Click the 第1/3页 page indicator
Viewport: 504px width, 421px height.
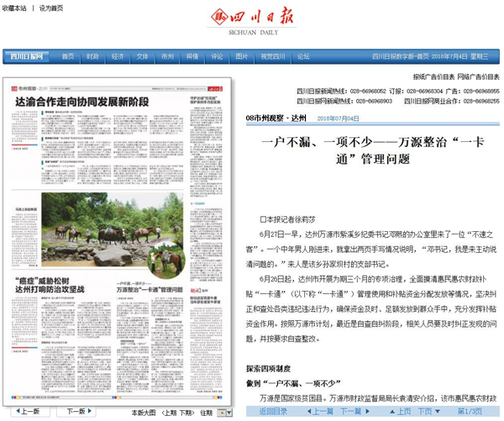(x=470, y=412)
